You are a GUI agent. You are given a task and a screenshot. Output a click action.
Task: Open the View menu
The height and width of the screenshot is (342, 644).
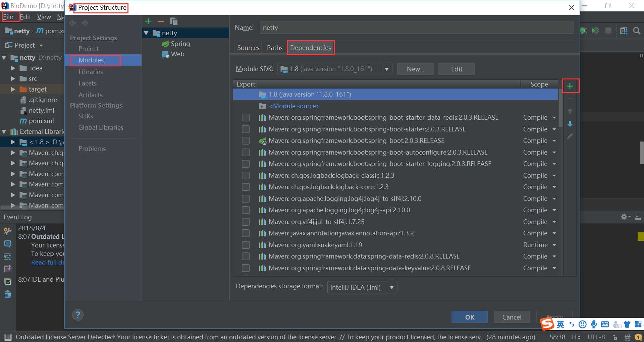click(x=44, y=17)
